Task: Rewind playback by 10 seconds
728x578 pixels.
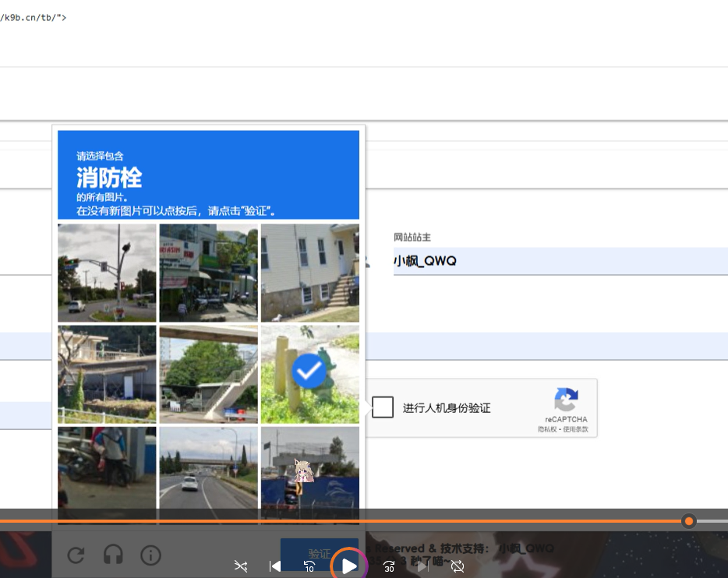Action: [x=309, y=566]
